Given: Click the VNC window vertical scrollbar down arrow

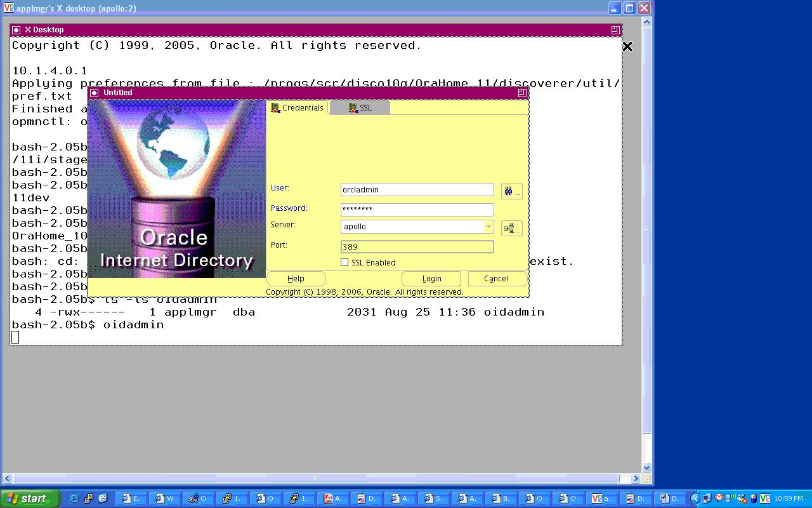Looking at the screenshot, I should (646, 467).
